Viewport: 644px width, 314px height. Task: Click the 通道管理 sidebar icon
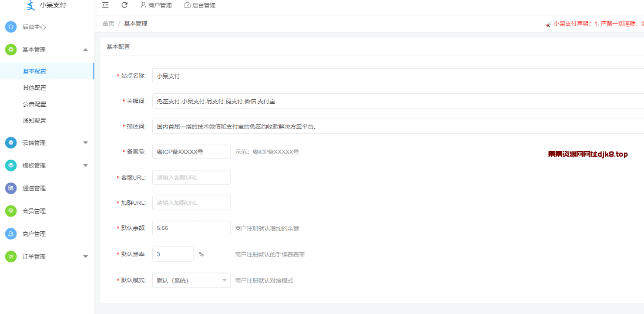coord(11,188)
